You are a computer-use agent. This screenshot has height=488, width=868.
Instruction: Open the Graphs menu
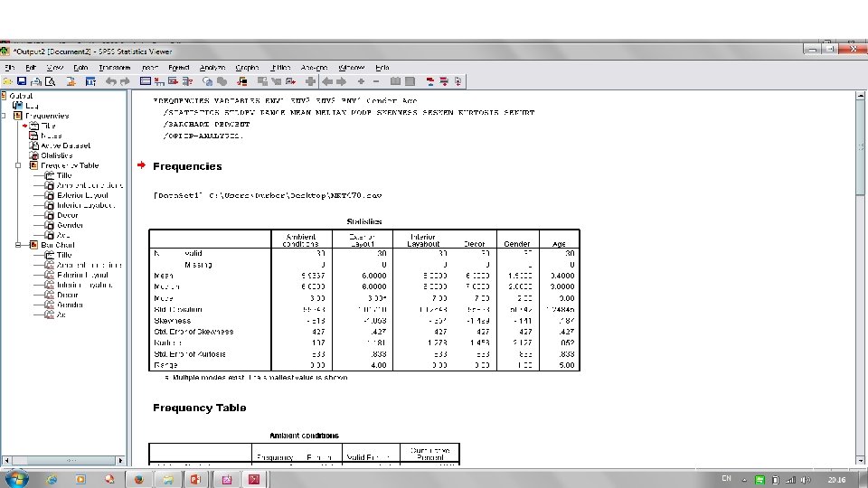click(x=247, y=68)
